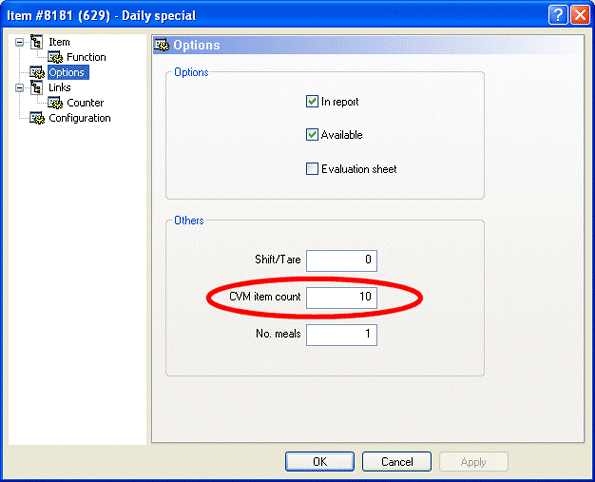Viewport: 595px width, 482px height.
Task: Uncheck the In report checkbox
Action: point(312,101)
